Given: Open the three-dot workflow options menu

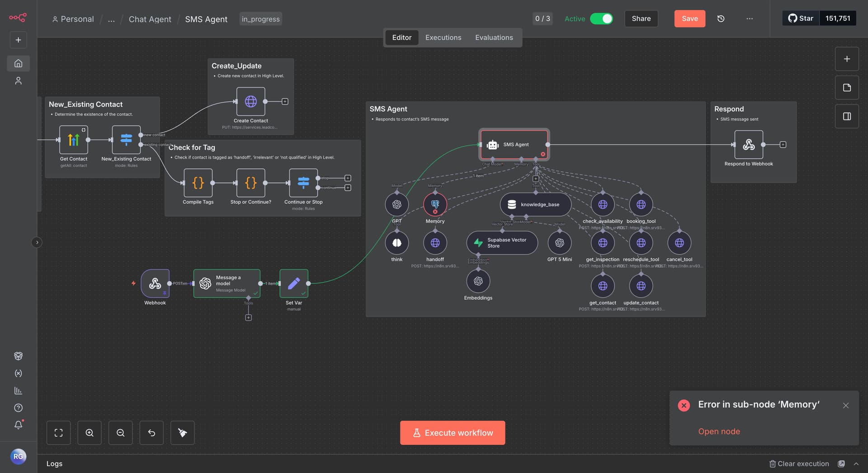Looking at the screenshot, I should (750, 19).
